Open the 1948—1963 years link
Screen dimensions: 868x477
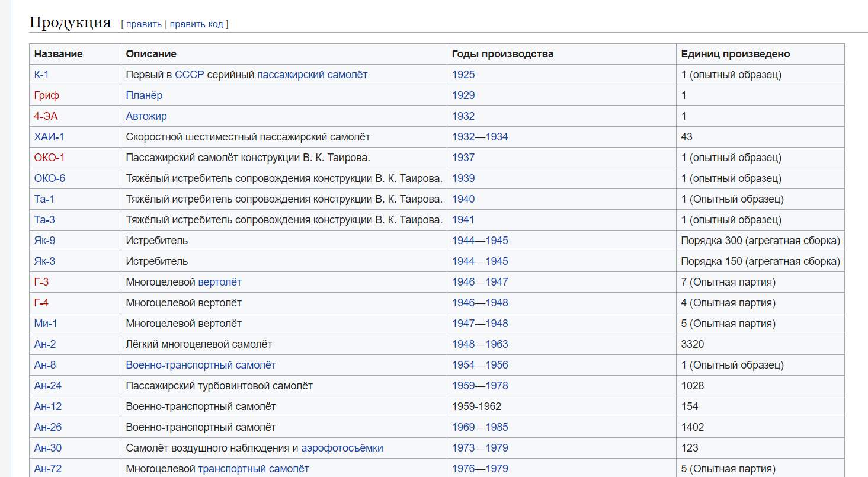click(480, 344)
